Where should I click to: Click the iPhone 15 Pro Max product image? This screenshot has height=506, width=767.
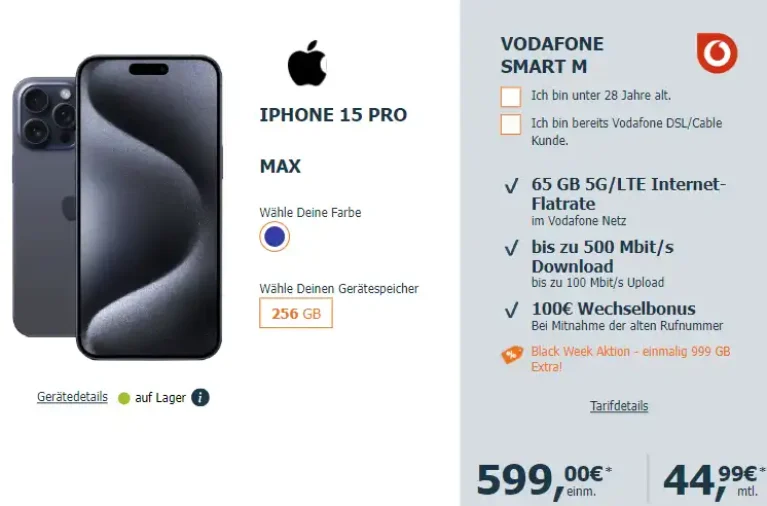point(117,207)
